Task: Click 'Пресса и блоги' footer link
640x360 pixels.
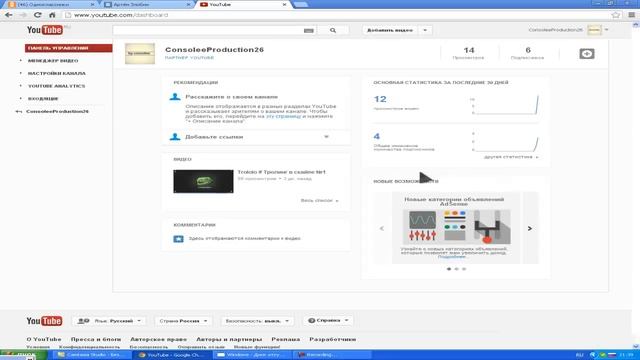Action: pyautogui.click(x=96, y=339)
